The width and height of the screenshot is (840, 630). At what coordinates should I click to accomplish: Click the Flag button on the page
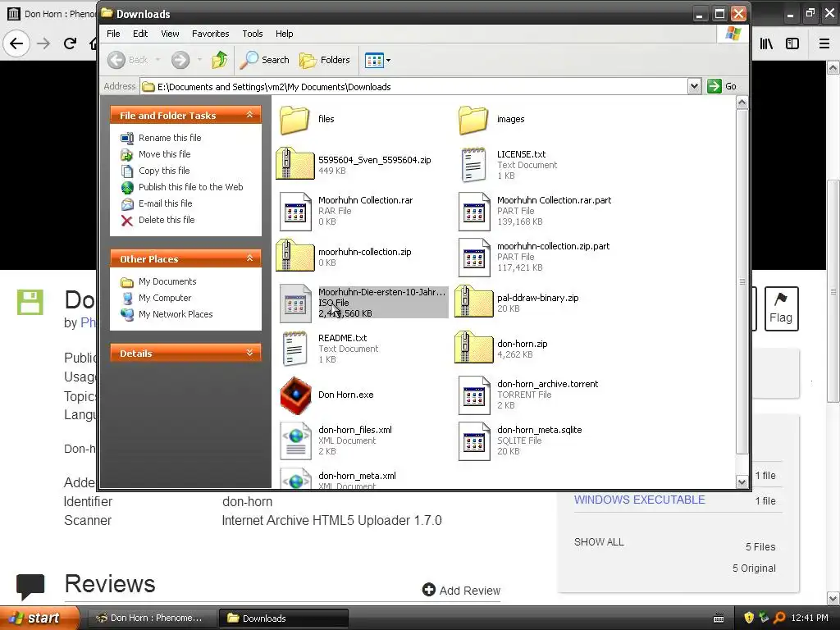pos(781,308)
